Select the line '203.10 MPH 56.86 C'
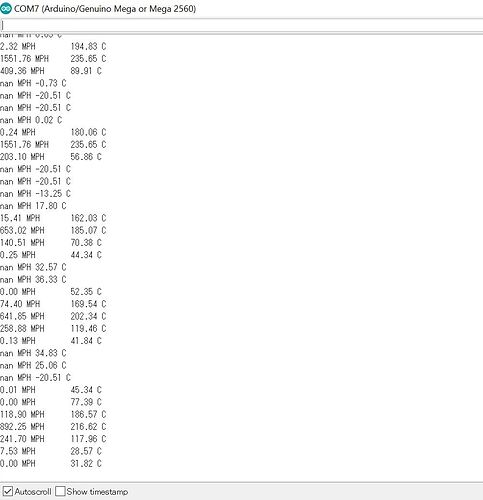This screenshot has height=500, width=483. point(51,157)
